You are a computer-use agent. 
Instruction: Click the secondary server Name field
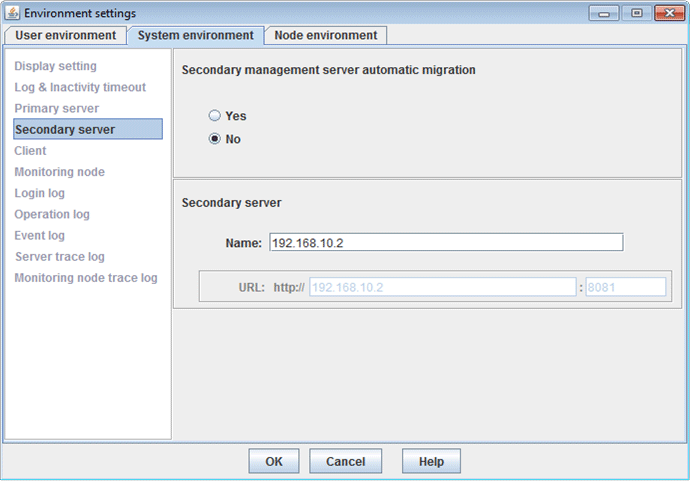(446, 242)
